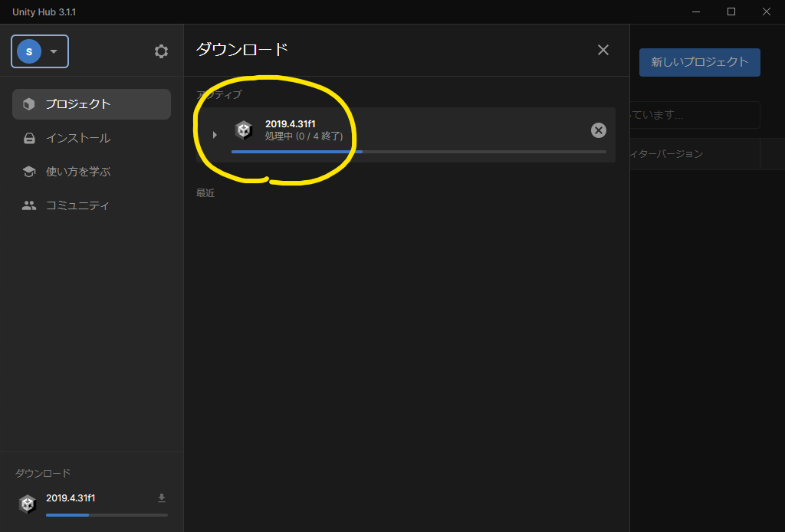Click the graduation cap learn icon
Screen dimensions: 785x532
tap(29, 172)
